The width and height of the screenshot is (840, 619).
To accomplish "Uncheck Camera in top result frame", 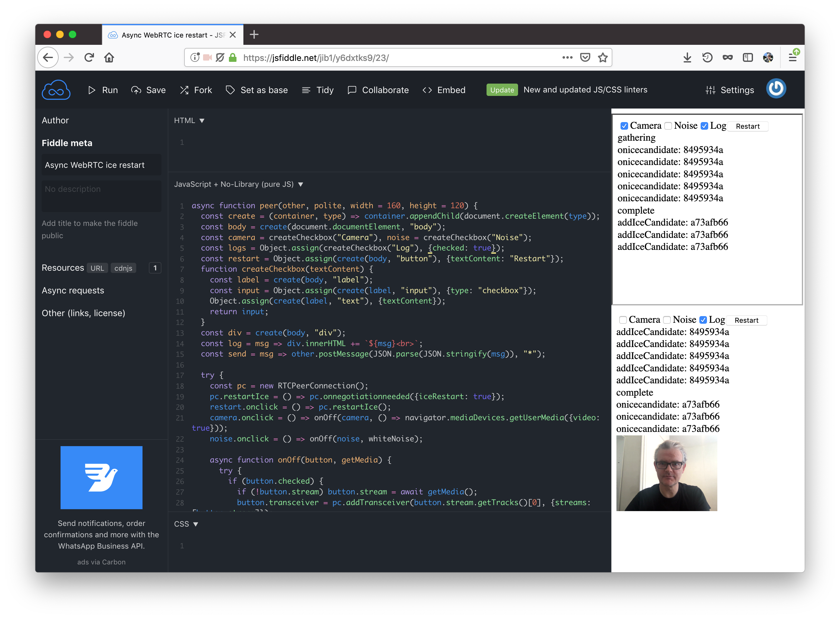I will (624, 126).
